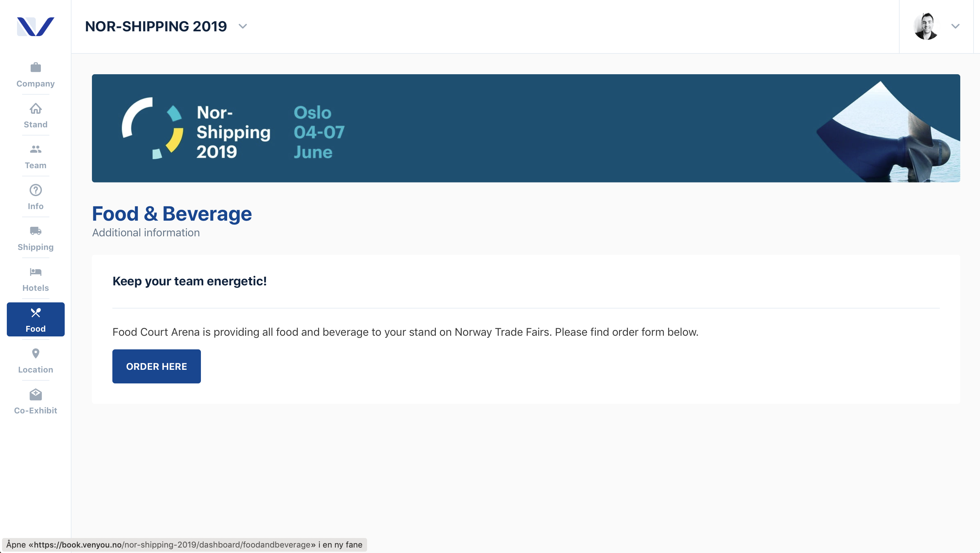Click the 'Keep your team energetic!' heading
The width and height of the screenshot is (980, 553).
click(x=189, y=281)
